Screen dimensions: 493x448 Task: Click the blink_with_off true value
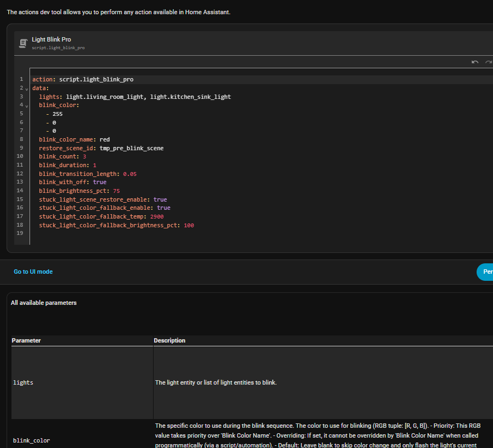(x=99, y=182)
